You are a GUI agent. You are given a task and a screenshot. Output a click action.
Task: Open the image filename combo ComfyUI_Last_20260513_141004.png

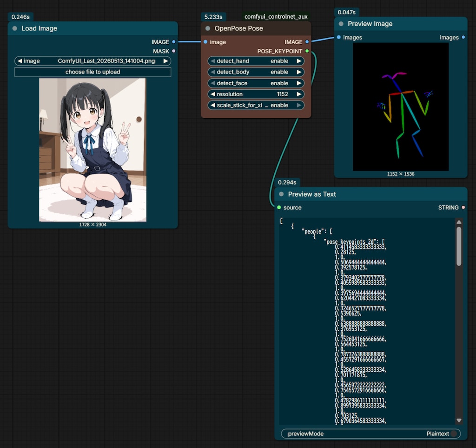(93, 61)
